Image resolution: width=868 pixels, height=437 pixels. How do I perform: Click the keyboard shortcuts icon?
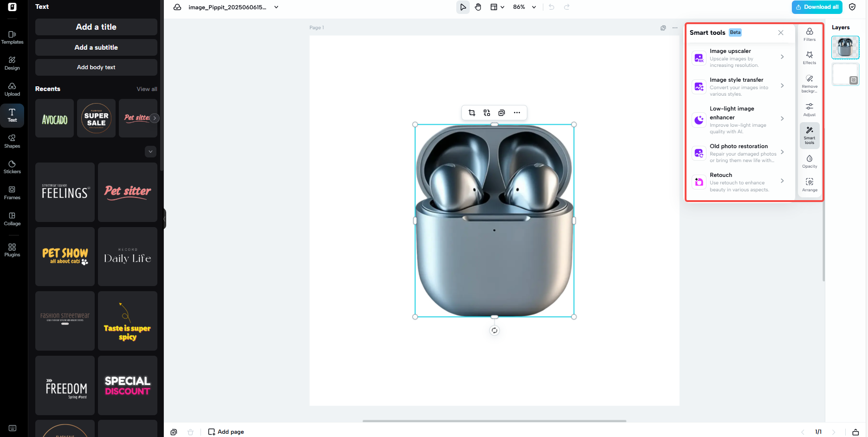coord(13,428)
